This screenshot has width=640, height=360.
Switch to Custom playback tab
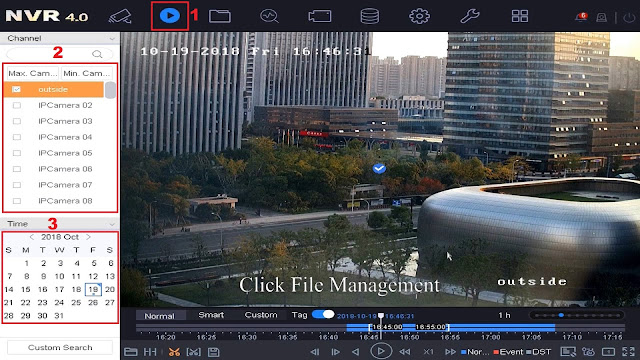[x=261, y=315]
